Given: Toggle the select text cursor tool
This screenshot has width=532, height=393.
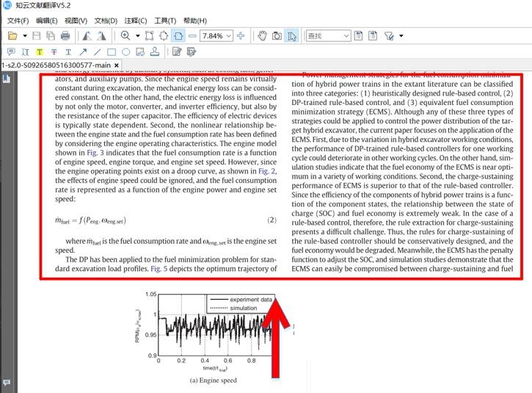Looking at the screenshot, I should pyautogui.click(x=291, y=36).
